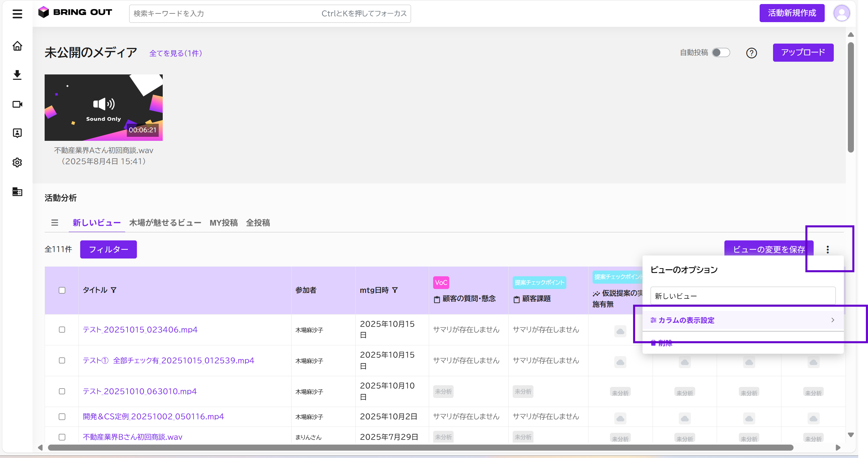The width and height of the screenshot is (868, 458).
Task: Click the help question mark icon
Action: [751, 53]
